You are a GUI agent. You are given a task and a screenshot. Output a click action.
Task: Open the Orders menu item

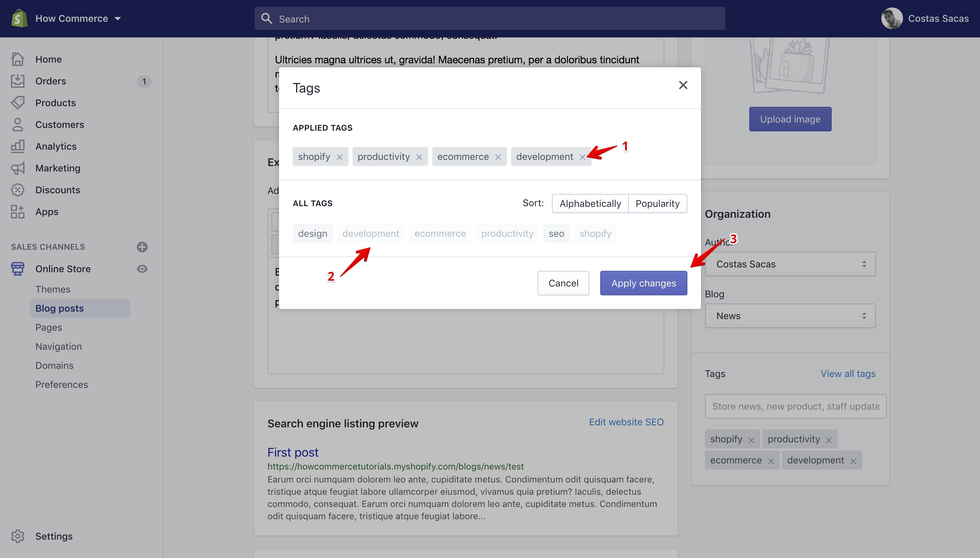click(51, 81)
